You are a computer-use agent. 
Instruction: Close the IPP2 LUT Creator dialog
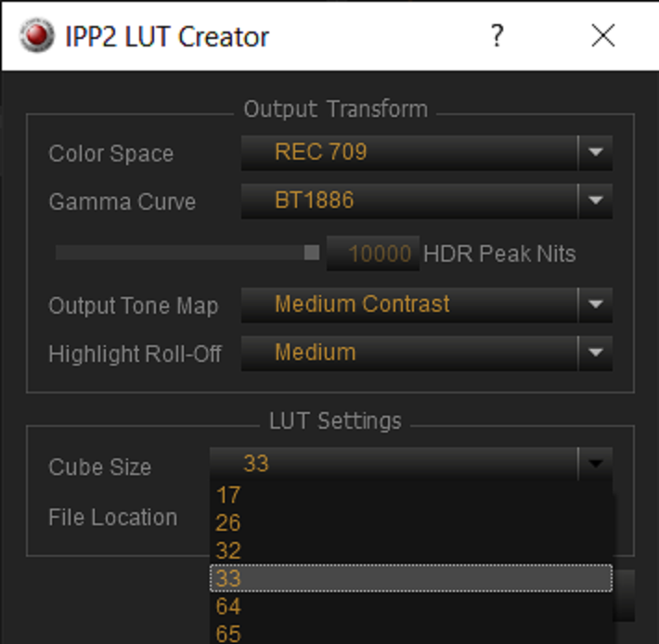[x=603, y=35]
